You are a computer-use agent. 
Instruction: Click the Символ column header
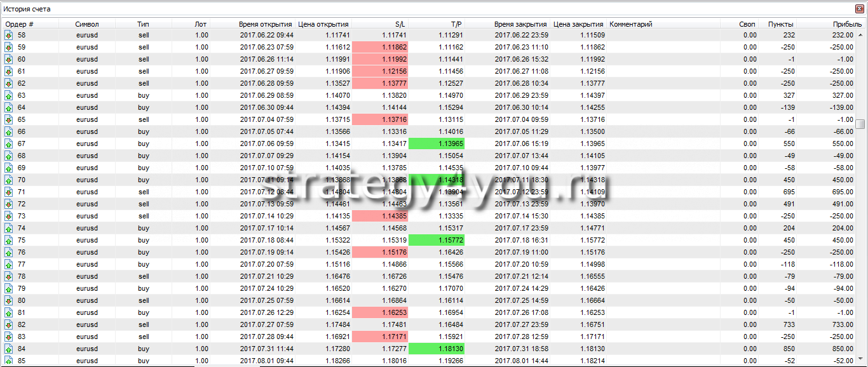point(86,24)
